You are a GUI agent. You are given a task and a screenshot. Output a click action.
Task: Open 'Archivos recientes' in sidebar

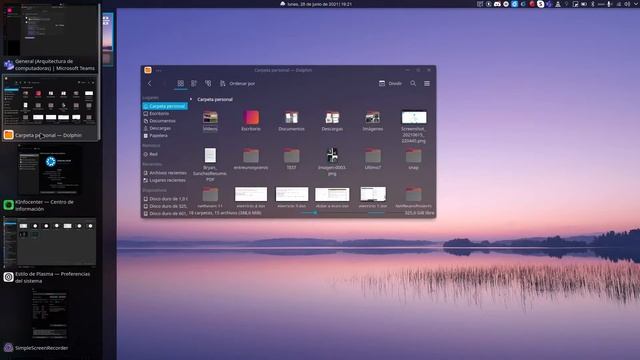pyautogui.click(x=165, y=173)
